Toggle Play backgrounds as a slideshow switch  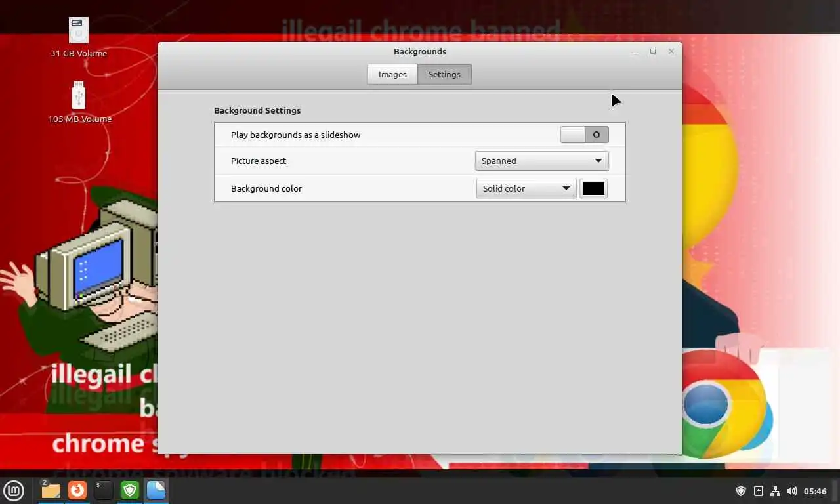584,135
